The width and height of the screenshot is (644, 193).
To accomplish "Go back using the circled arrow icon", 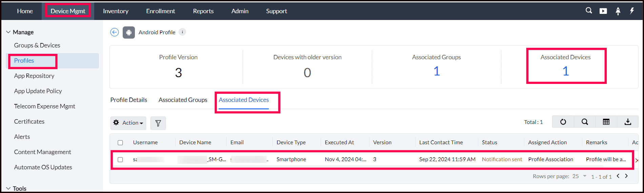I will (115, 32).
